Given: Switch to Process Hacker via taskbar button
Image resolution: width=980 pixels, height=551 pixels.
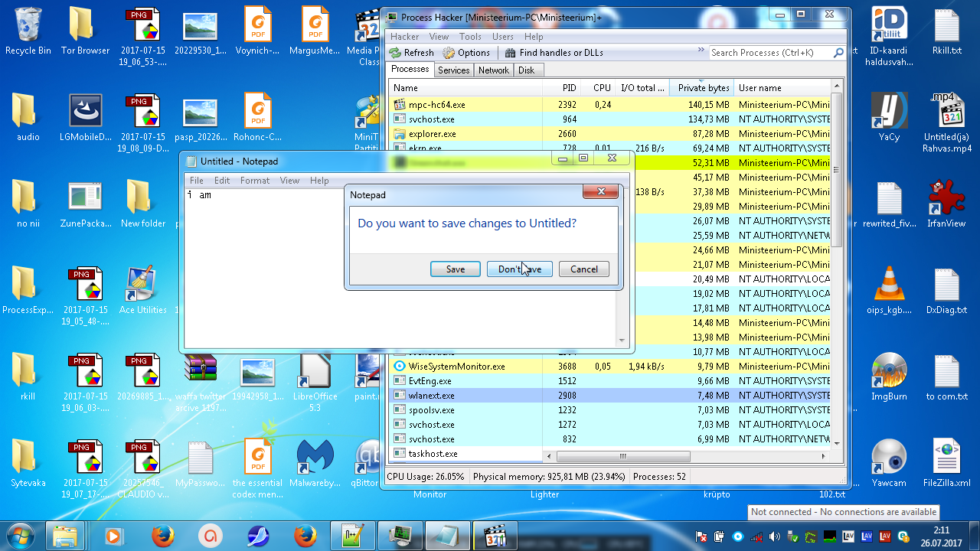Looking at the screenshot, I should pos(401,535).
